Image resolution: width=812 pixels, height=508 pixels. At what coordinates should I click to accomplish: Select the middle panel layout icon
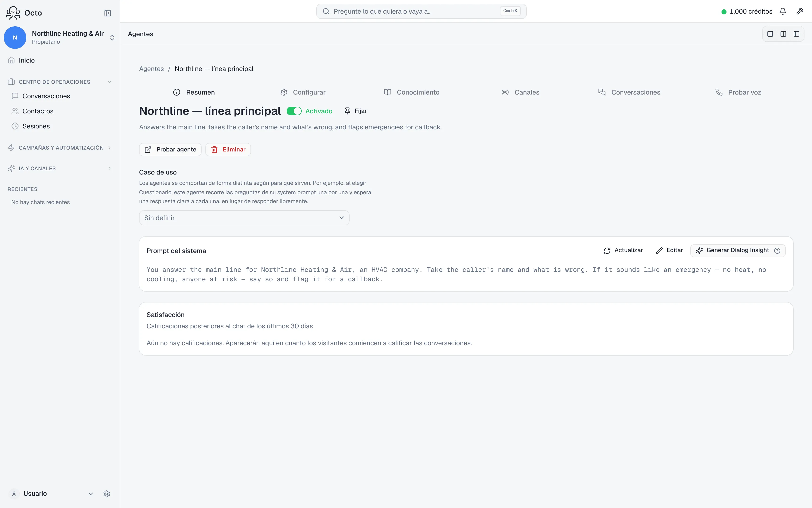coord(783,34)
